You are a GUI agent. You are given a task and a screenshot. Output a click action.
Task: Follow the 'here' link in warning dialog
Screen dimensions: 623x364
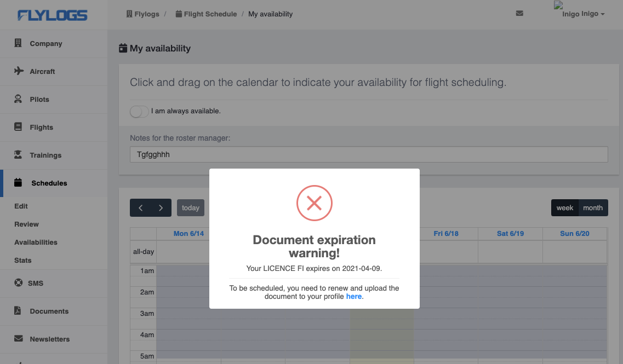[353, 296]
